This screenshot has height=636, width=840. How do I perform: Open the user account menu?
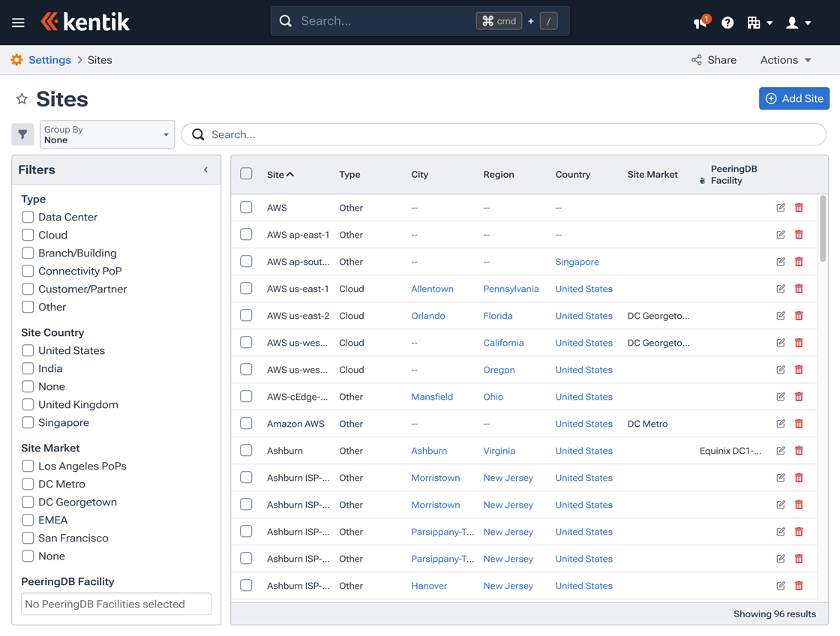[797, 22]
